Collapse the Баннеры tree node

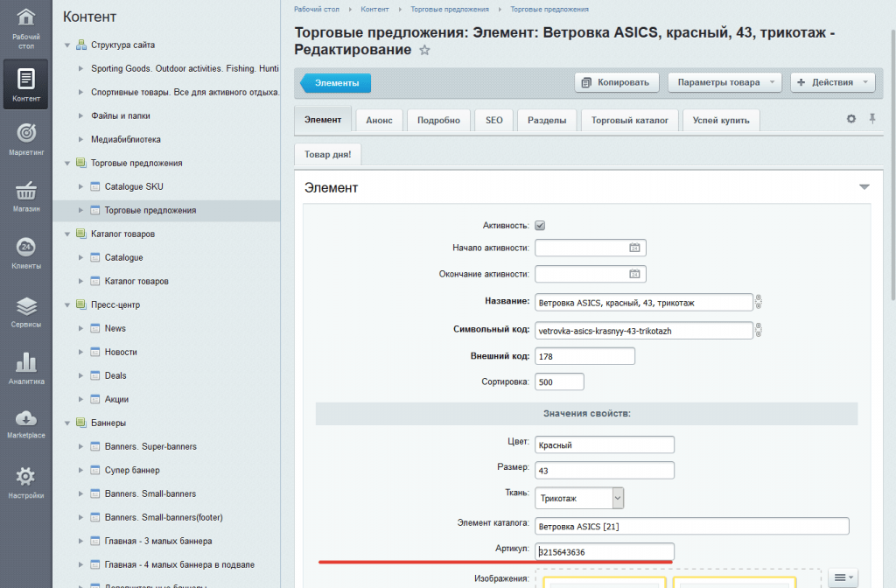(x=67, y=423)
